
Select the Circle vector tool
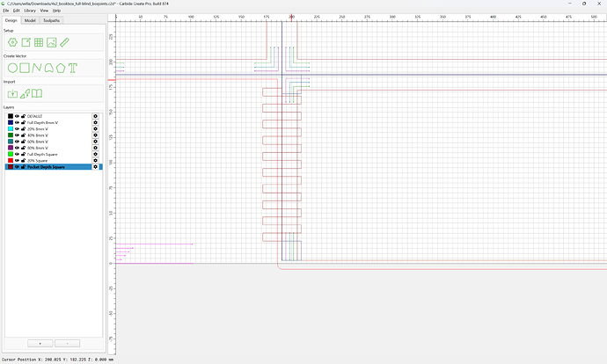[13, 68]
